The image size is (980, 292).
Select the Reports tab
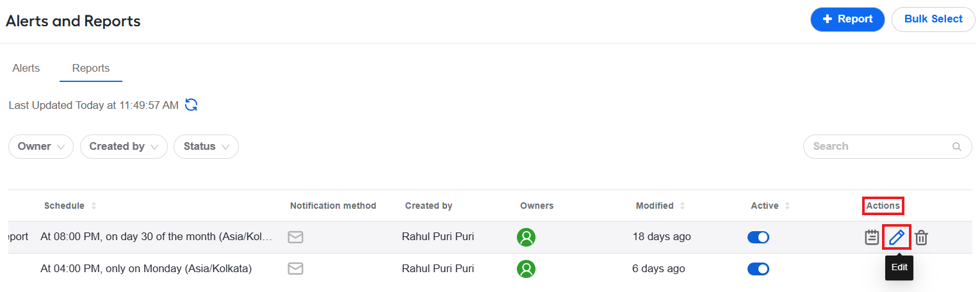[91, 69]
